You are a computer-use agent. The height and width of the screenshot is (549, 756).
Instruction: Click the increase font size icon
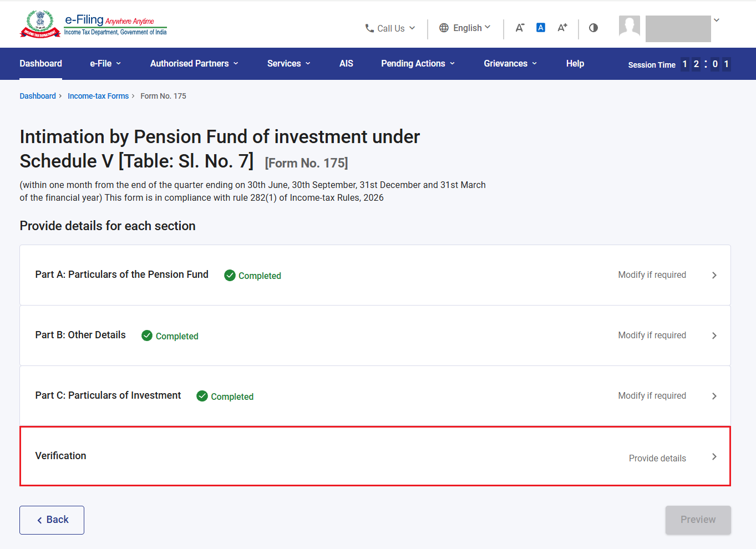coord(562,28)
